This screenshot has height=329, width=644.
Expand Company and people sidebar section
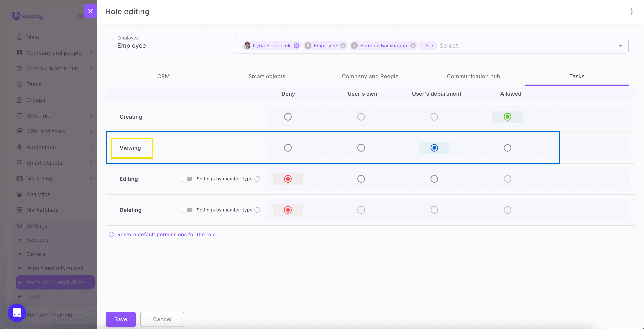pyautogui.click(x=91, y=53)
